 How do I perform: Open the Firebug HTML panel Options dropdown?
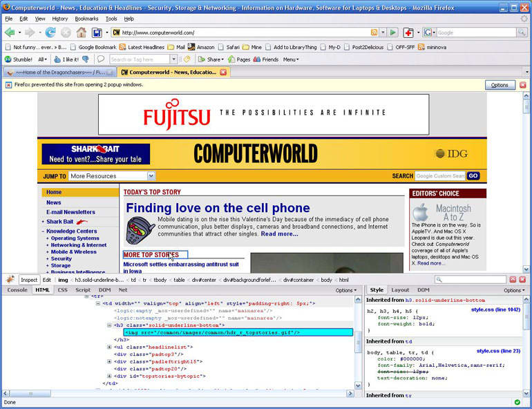point(346,290)
